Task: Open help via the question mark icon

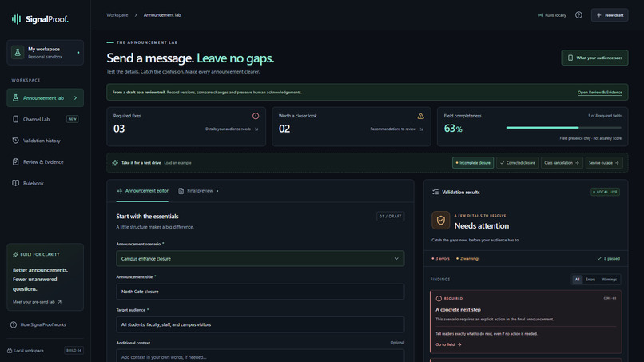Action: coord(578,15)
